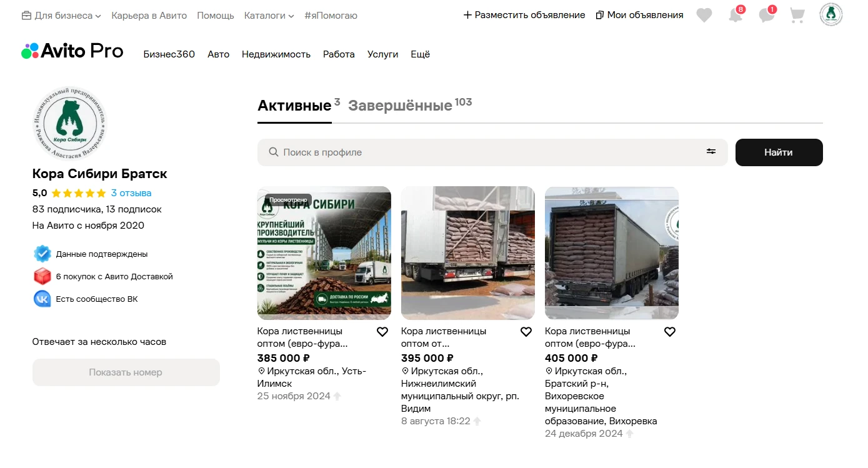
Task: Open the 405 000 ₽ listing truck photo
Action: coord(612,253)
